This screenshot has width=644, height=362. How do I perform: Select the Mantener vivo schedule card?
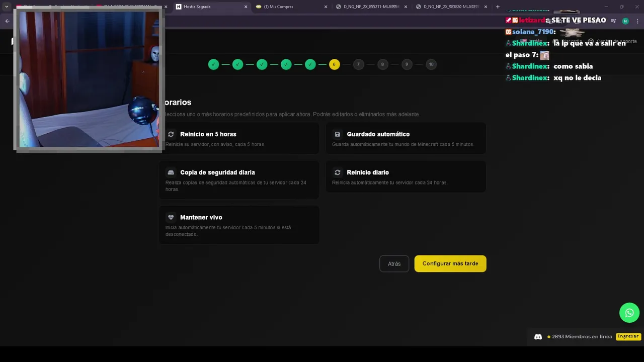point(239,225)
